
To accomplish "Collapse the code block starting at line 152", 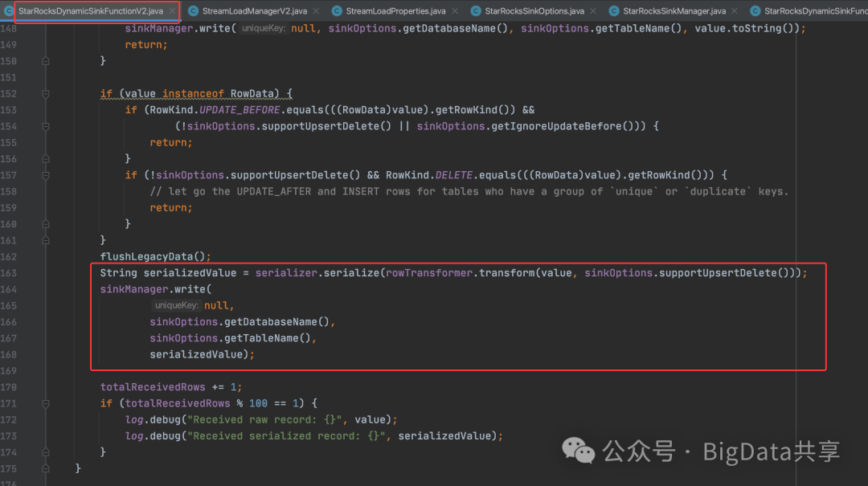I will coord(46,94).
